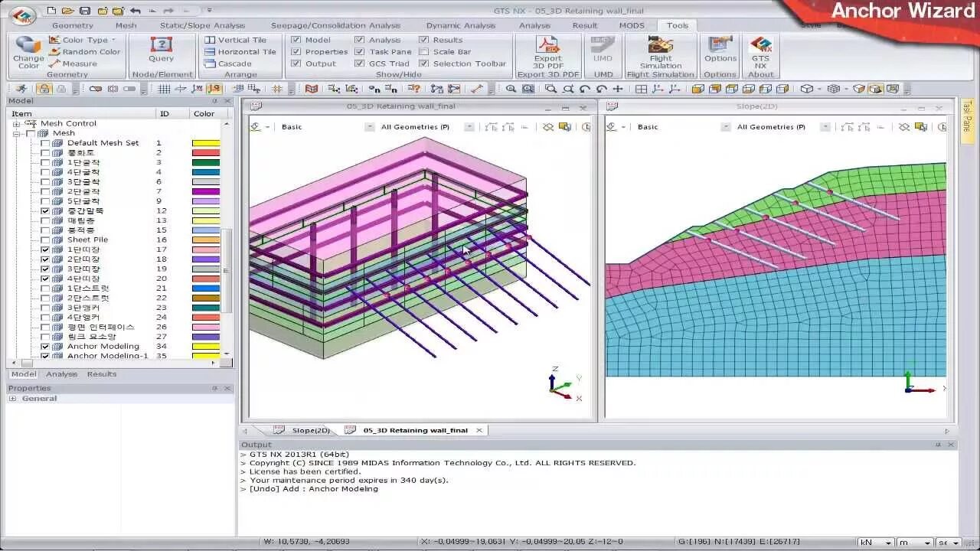Click the lock icon in the toolbar
Image resolution: width=980 pixels, height=551 pixels.
pos(44,89)
